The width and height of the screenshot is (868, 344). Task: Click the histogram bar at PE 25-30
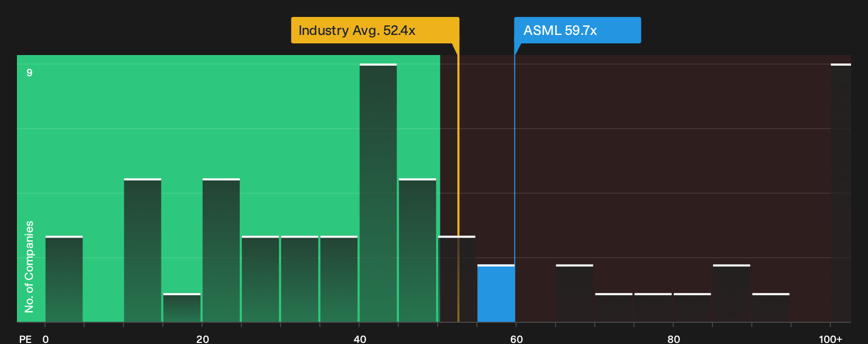260,279
